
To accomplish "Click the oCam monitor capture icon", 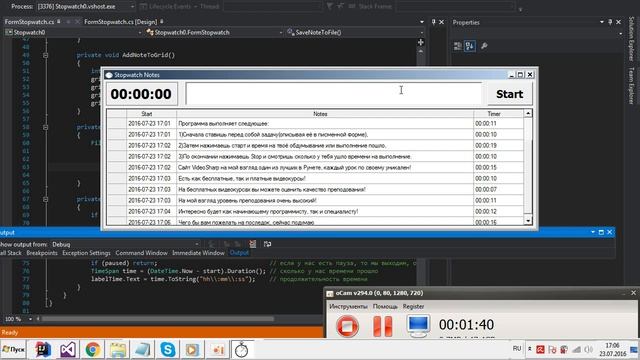I will 418,326.
